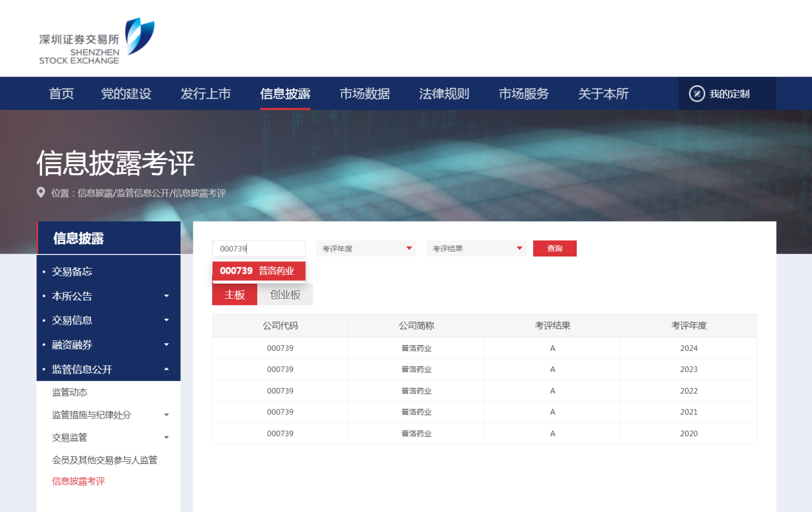Screen dimensions: 812x512
Task: Select the 主板 tab
Action: [x=234, y=294]
